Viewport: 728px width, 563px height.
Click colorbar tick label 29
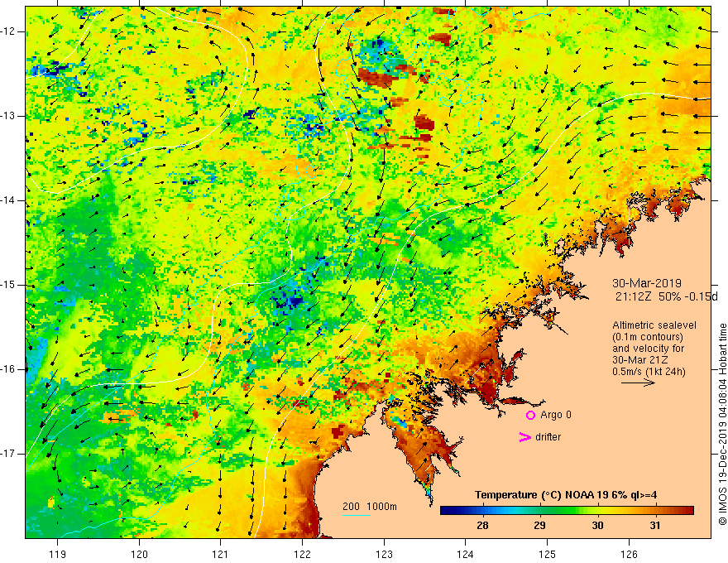[539, 526]
